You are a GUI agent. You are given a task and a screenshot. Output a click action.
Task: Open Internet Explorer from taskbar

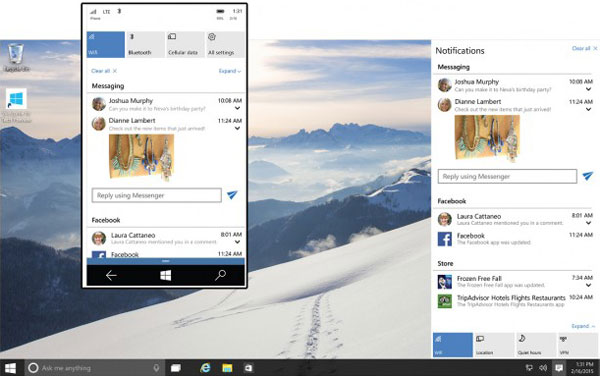205,368
